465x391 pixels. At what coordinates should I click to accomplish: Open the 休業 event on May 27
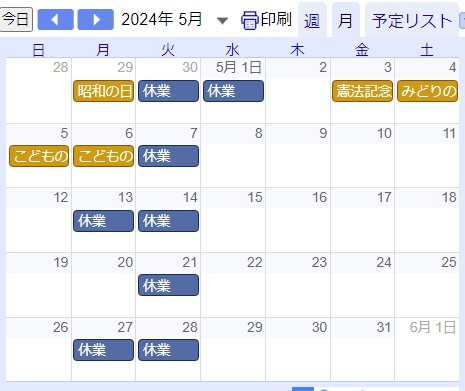point(104,350)
